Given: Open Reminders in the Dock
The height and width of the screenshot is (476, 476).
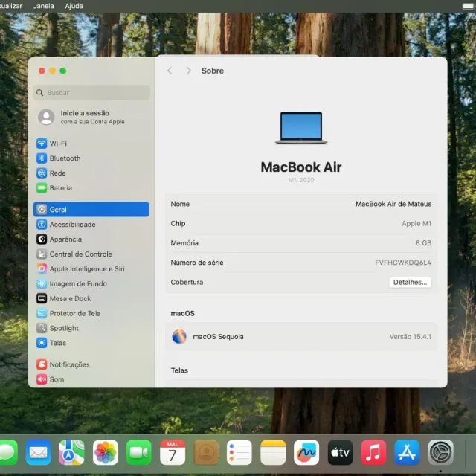Looking at the screenshot, I should pos(239,452).
